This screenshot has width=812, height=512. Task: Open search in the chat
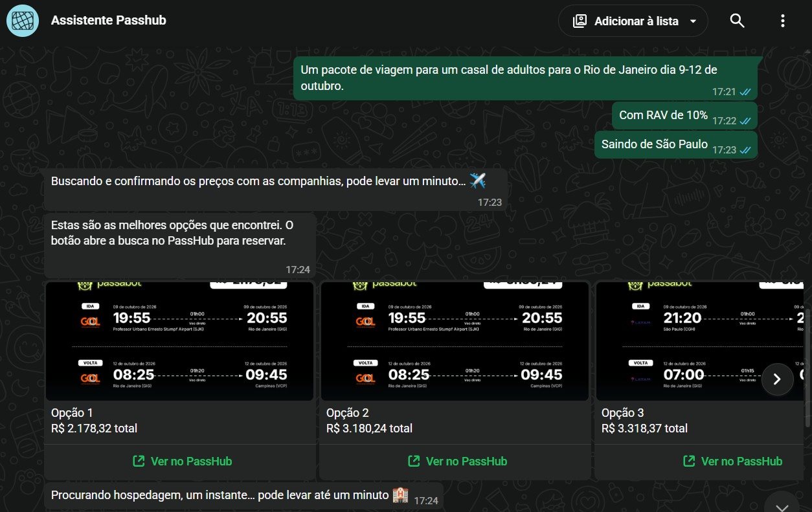tap(737, 21)
